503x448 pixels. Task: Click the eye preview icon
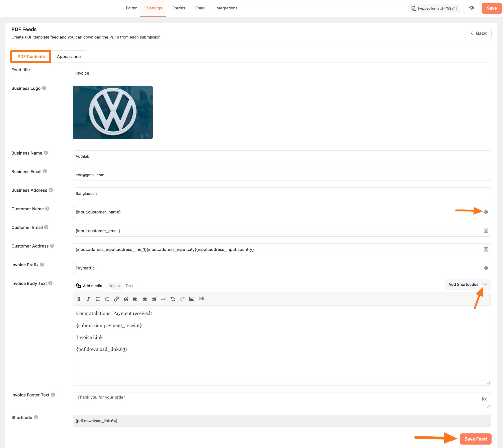[x=471, y=8]
